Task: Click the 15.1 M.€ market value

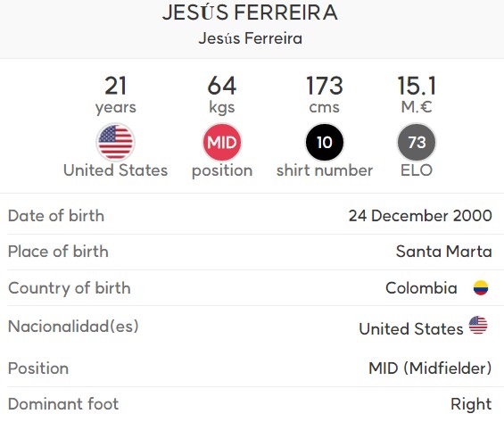Action: (x=417, y=95)
